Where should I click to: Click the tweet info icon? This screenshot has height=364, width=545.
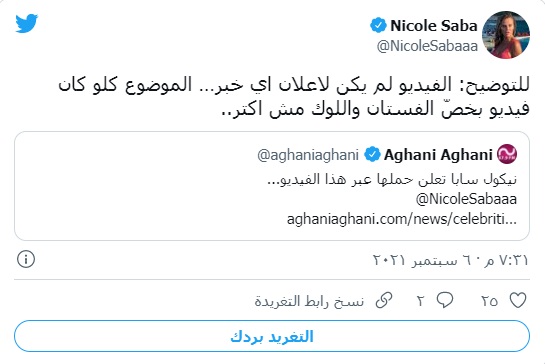[x=26, y=259]
